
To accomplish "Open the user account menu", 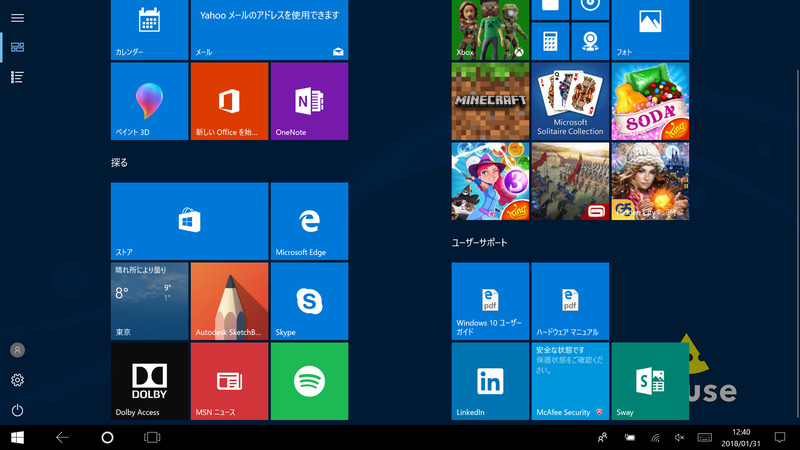I will 17,350.
